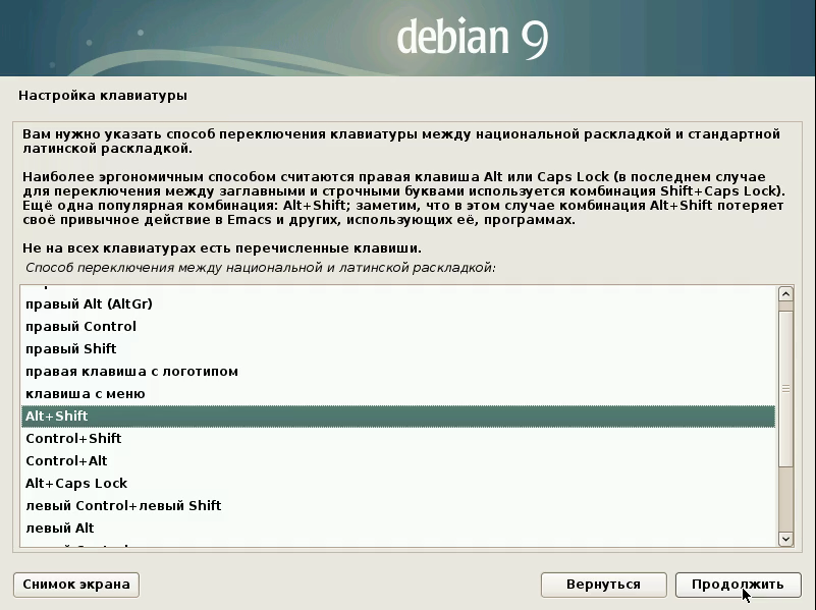Choose the Control+Shift combination
Image resolution: width=816 pixels, height=610 pixels.
73,438
